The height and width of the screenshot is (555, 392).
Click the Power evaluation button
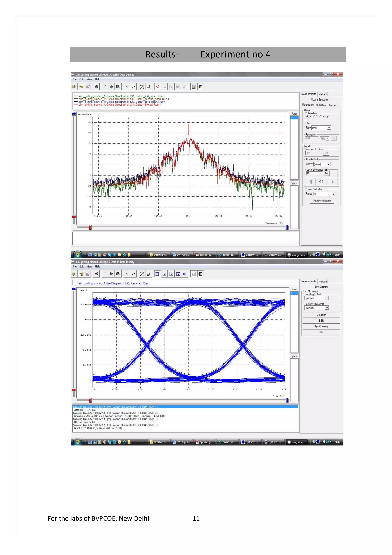pyautogui.click(x=322, y=201)
